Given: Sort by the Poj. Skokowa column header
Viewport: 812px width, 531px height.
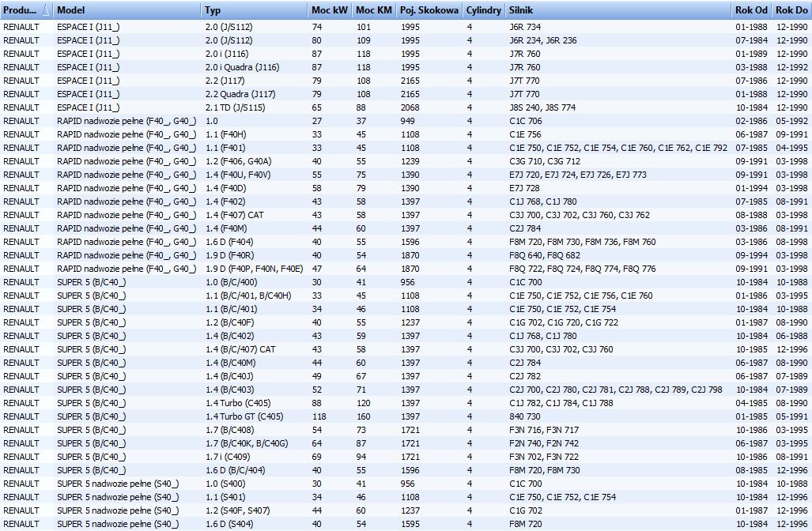Looking at the screenshot, I should coord(429,9).
